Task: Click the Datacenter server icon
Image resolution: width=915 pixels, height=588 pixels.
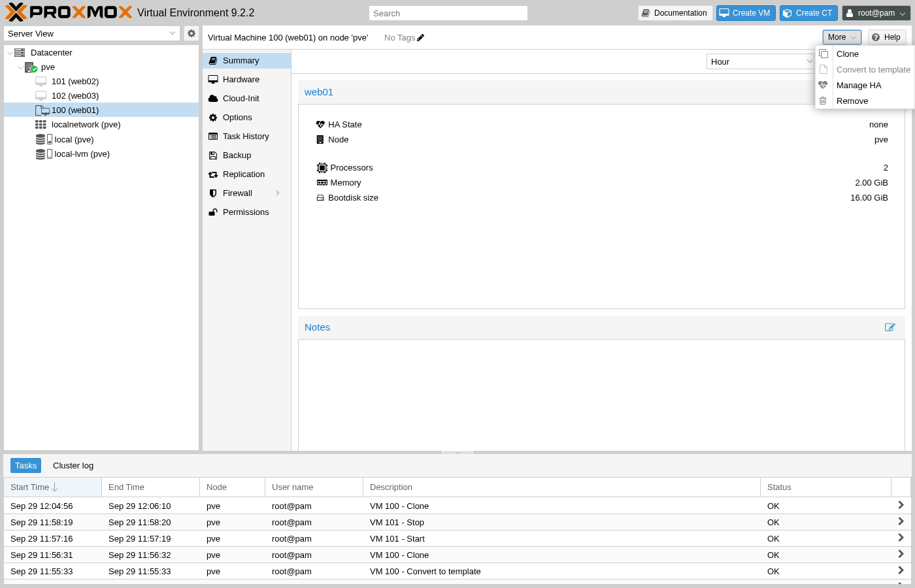Action: click(x=20, y=53)
